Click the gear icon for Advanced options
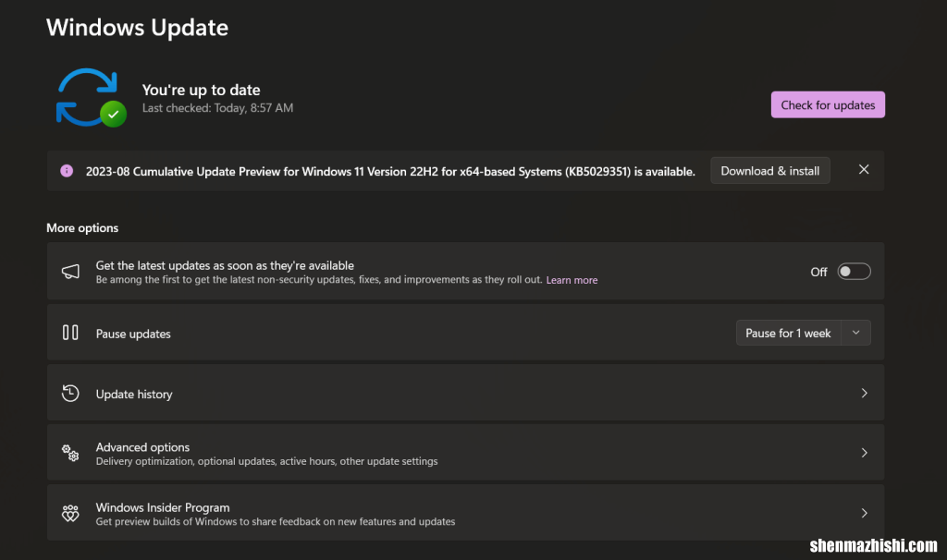The height and width of the screenshot is (560, 947). click(x=70, y=453)
